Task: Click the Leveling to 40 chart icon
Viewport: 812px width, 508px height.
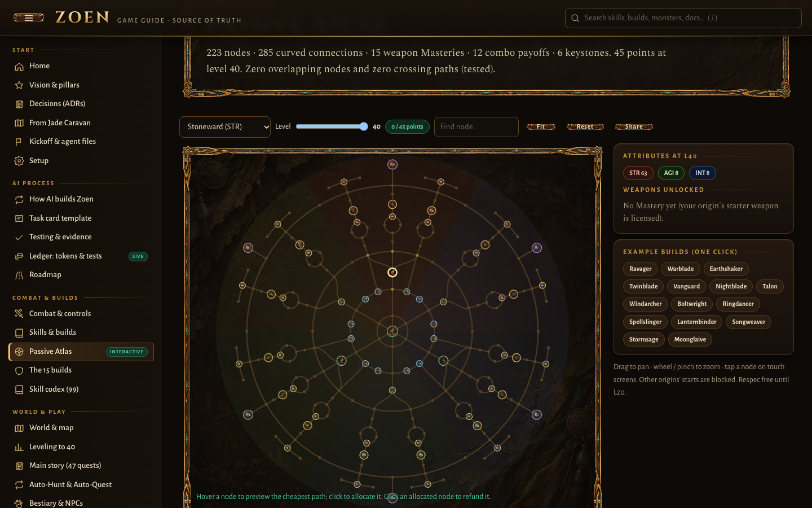Action: (19, 447)
